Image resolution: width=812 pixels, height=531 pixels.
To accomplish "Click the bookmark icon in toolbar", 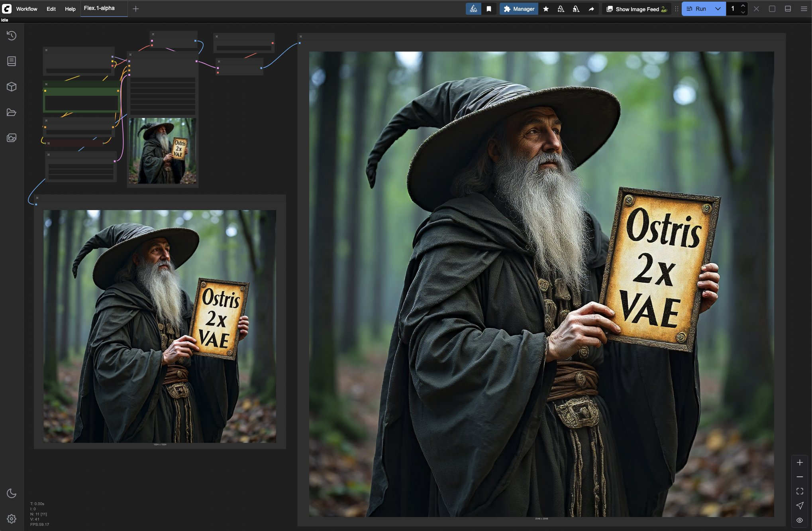I will (489, 9).
